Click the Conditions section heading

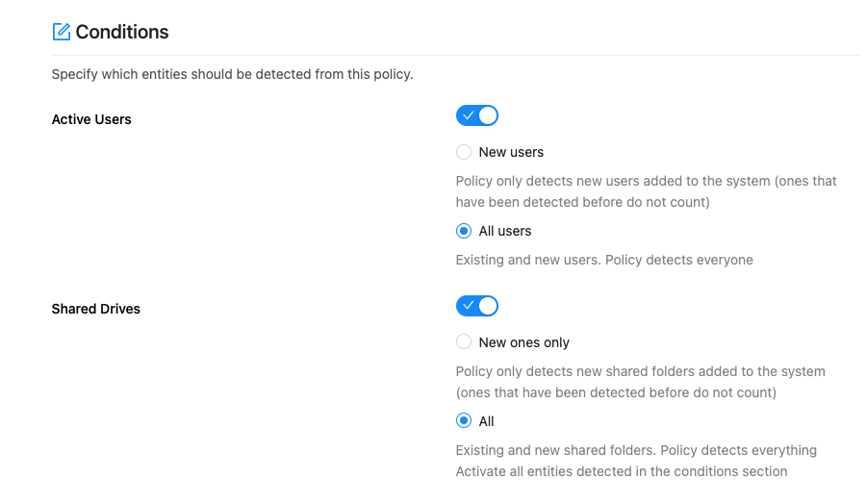pos(122,32)
